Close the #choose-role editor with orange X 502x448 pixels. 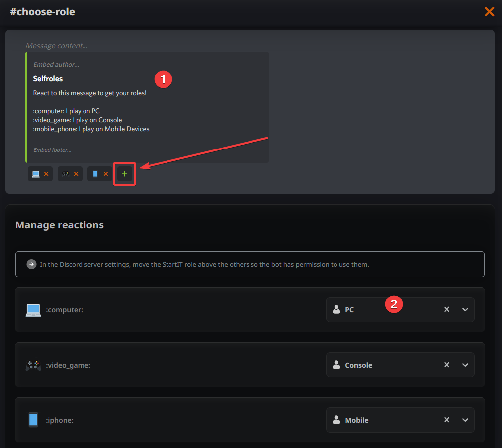point(489,12)
